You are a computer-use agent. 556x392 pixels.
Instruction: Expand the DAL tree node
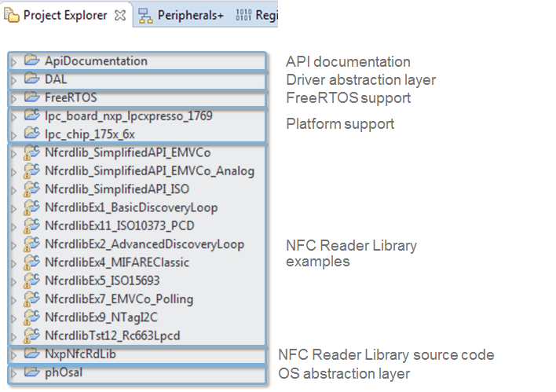[14, 81]
